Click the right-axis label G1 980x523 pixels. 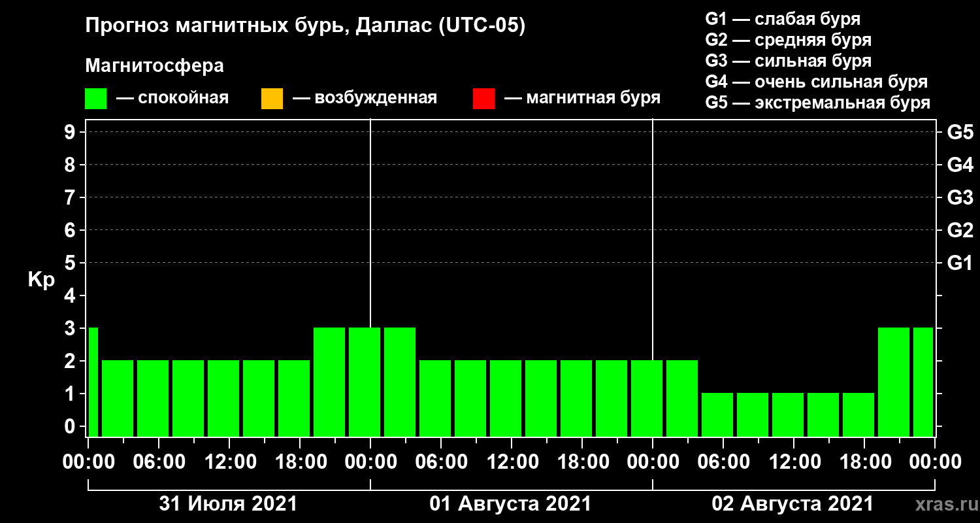pos(960,263)
